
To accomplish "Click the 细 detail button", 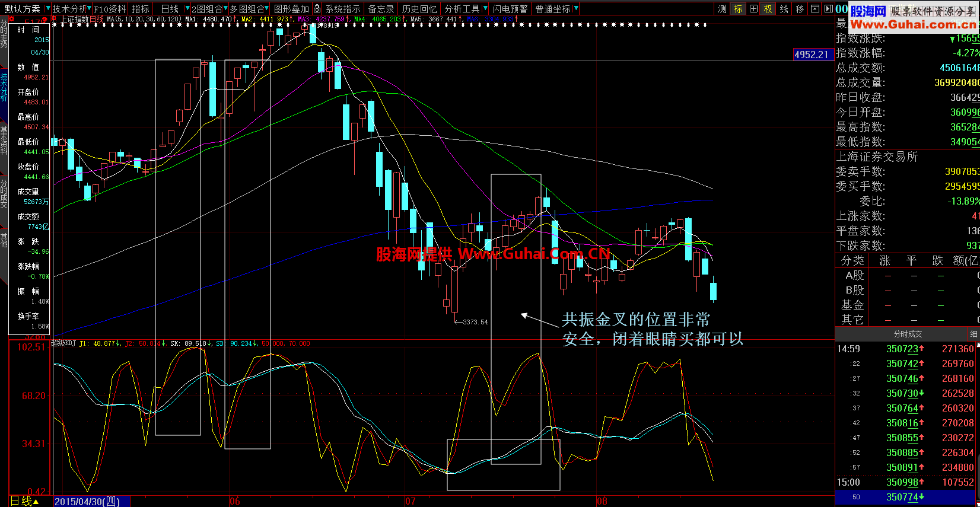I will [973, 334].
